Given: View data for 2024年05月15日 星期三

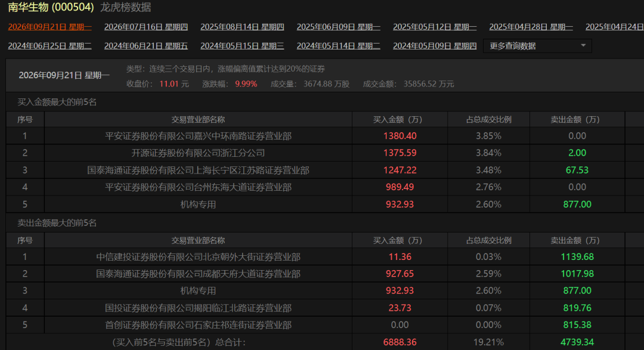Looking at the screenshot, I should tap(242, 46).
